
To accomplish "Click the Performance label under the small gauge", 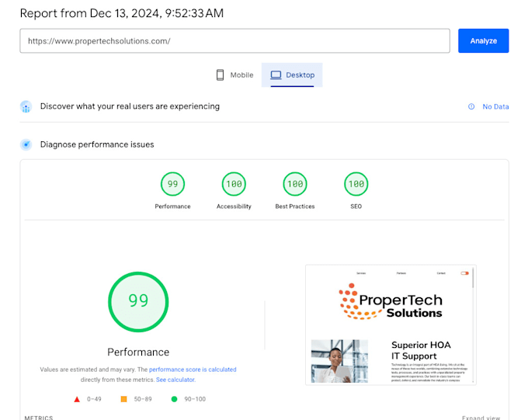I will [172, 207].
